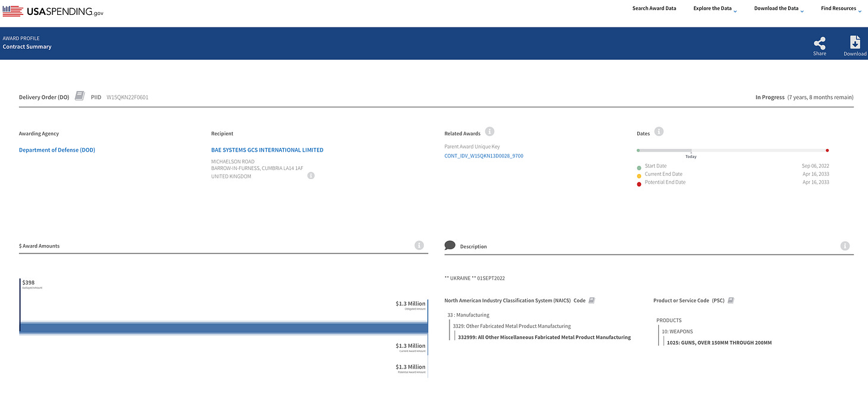Click the MICHAELSON ROAD address line
The width and height of the screenshot is (868, 393).
232,161
